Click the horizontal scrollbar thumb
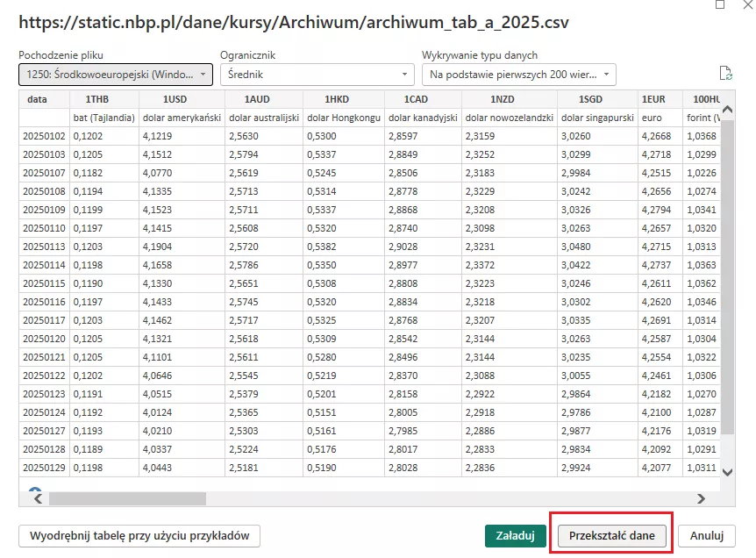 point(127,498)
